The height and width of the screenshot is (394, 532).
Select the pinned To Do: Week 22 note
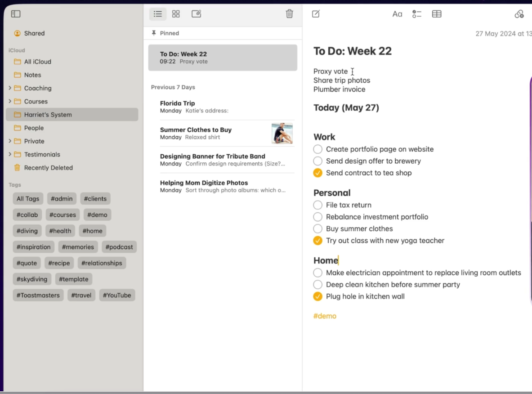(223, 58)
